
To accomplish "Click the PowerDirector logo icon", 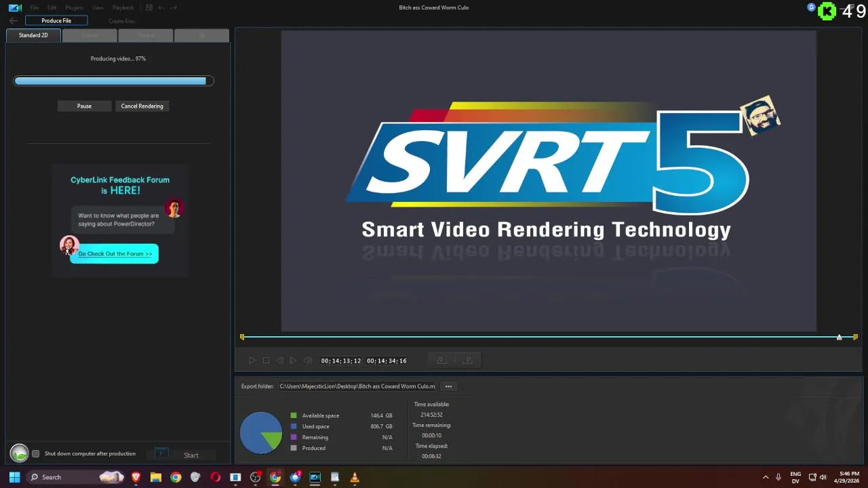I will pos(15,7).
